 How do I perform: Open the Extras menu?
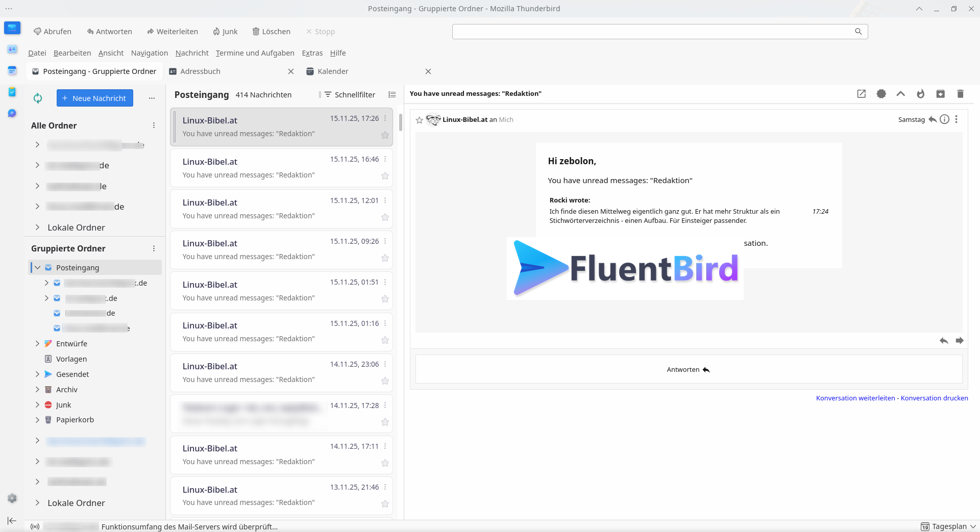(312, 53)
